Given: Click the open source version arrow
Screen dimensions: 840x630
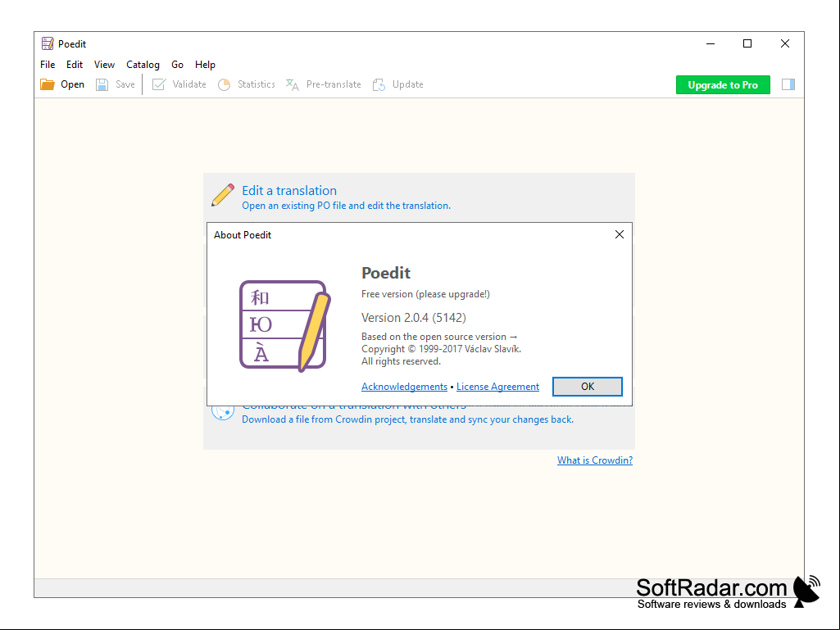Looking at the screenshot, I should point(513,337).
